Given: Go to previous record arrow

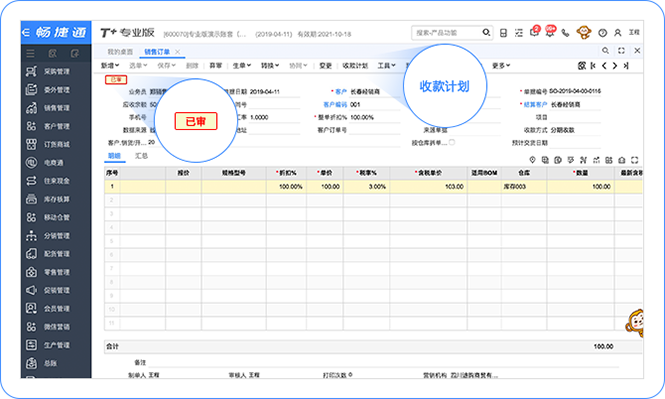Looking at the screenshot, I should tap(604, 65).
